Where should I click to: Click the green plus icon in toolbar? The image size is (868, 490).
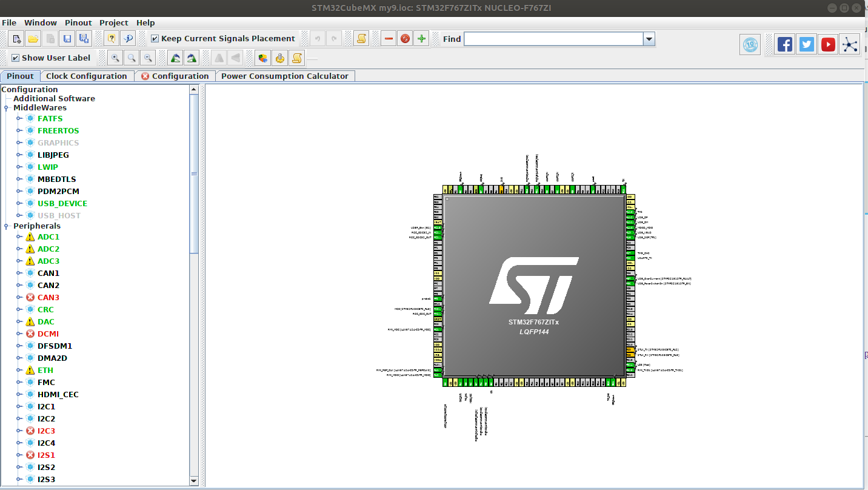[422, 39]
